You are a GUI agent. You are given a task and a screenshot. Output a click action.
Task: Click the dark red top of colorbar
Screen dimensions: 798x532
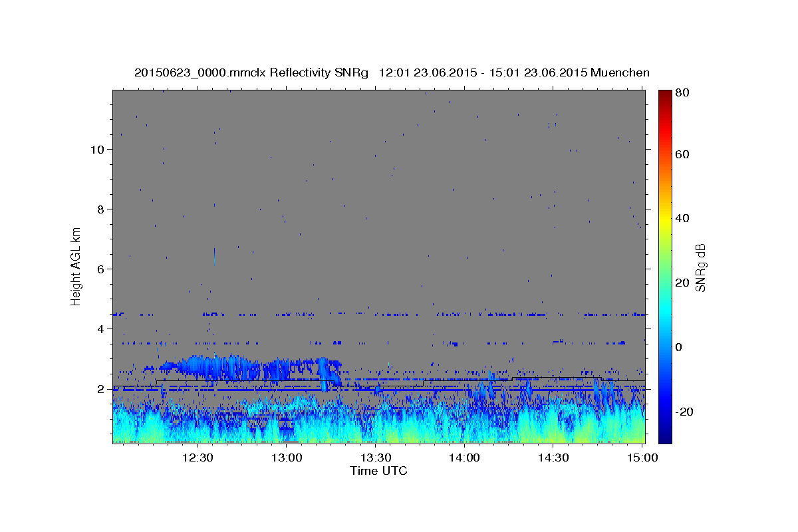click(665, 94)
